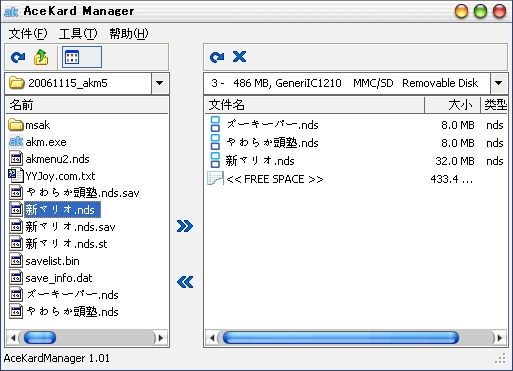Copy file from card with left arrows
The image size is (513, 371).
pyautogui.click(x=185, y=282)
